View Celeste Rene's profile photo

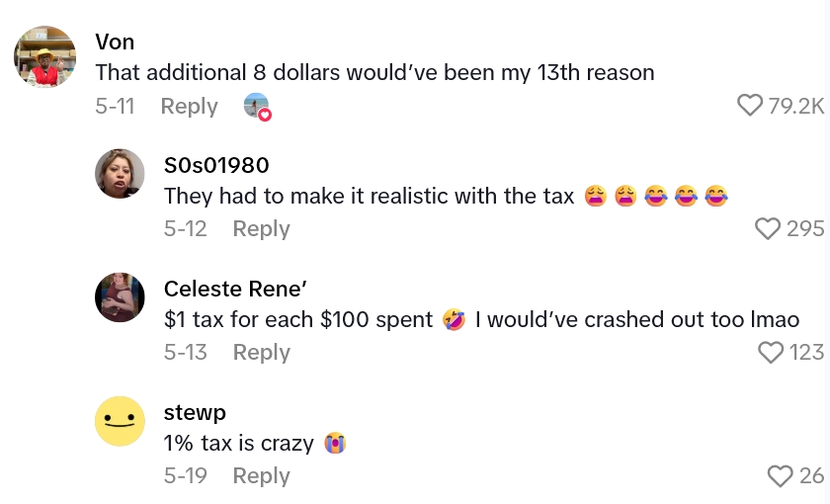pyautogui.click(x=120, y=296)
